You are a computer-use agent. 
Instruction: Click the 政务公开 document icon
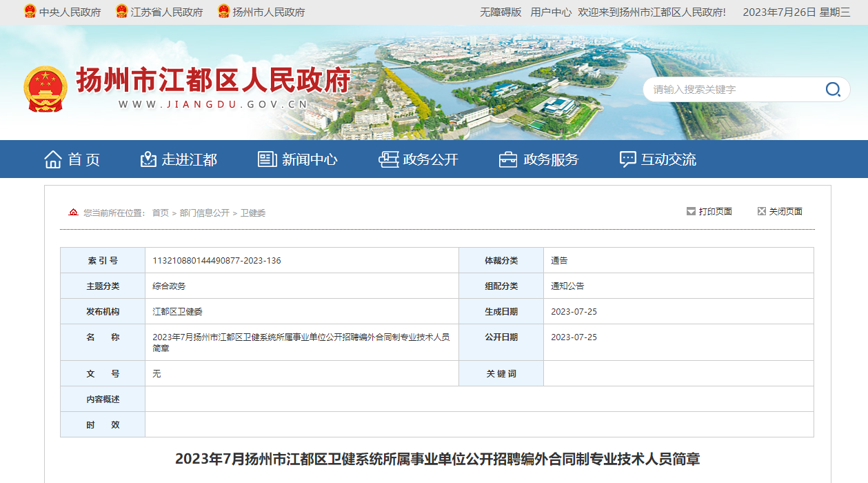pos(388,159)
